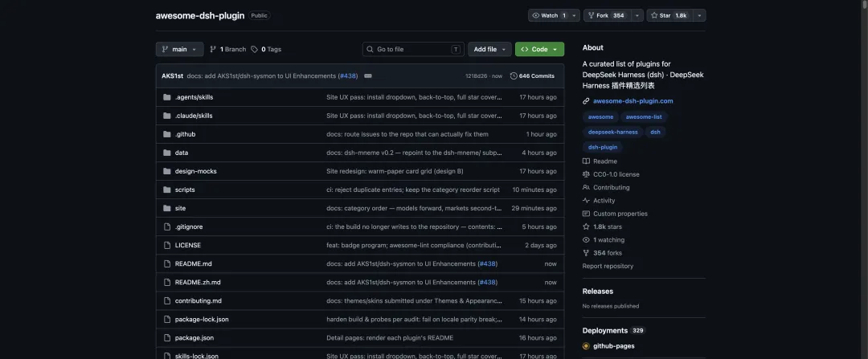Click the file icon beside README.md
Screen dimensions: 868x359
point(167,264)
